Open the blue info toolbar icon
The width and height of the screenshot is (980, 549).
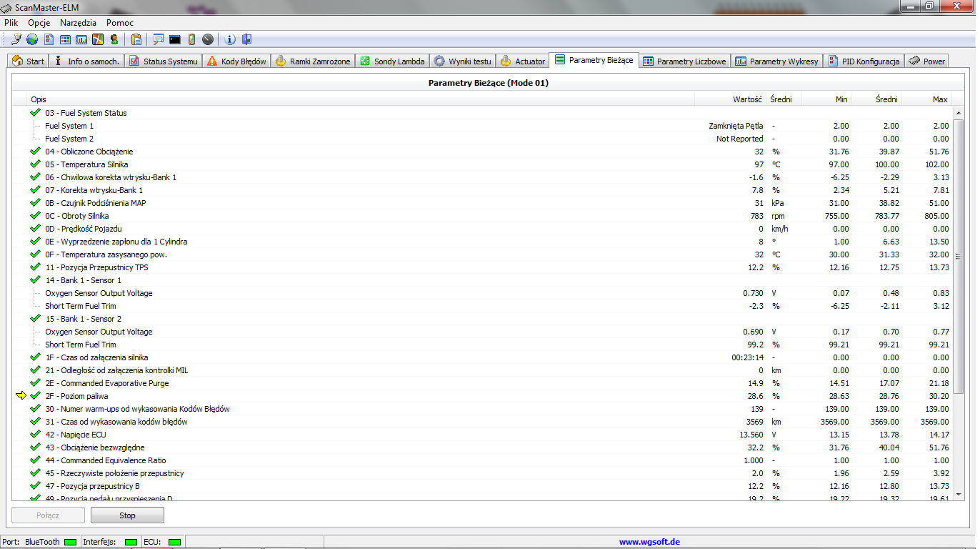230,39
